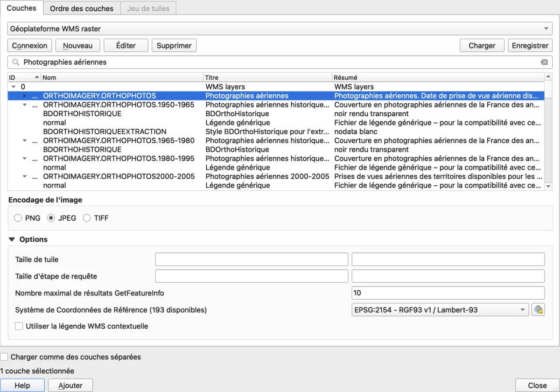Select JPEG image encoding
This screenshot has height=392, width=560.
pyautogui.click(x=51, y=218)
